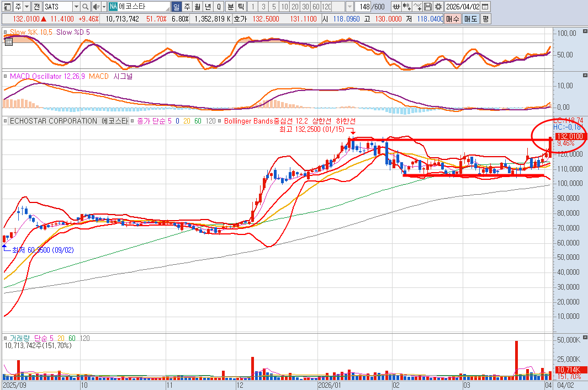
Task: Switch to the monthly (월) chart period
Action: tap(197, 7)
